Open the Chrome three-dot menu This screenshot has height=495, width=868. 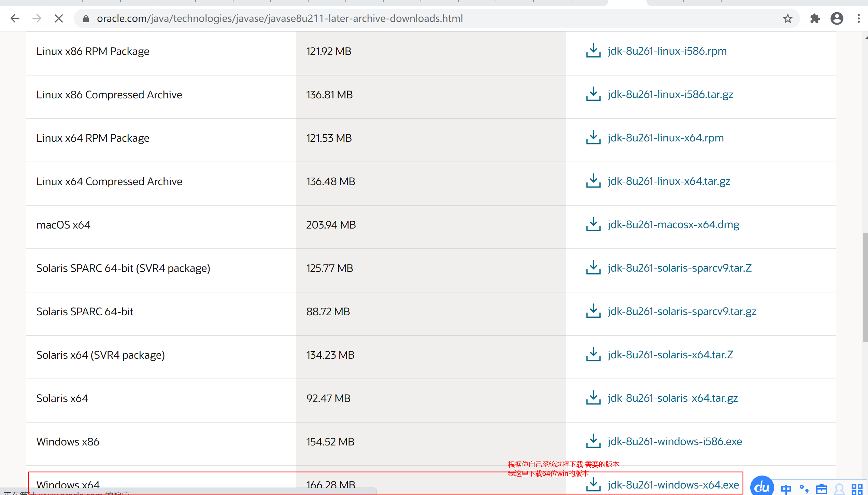(858, 18)
